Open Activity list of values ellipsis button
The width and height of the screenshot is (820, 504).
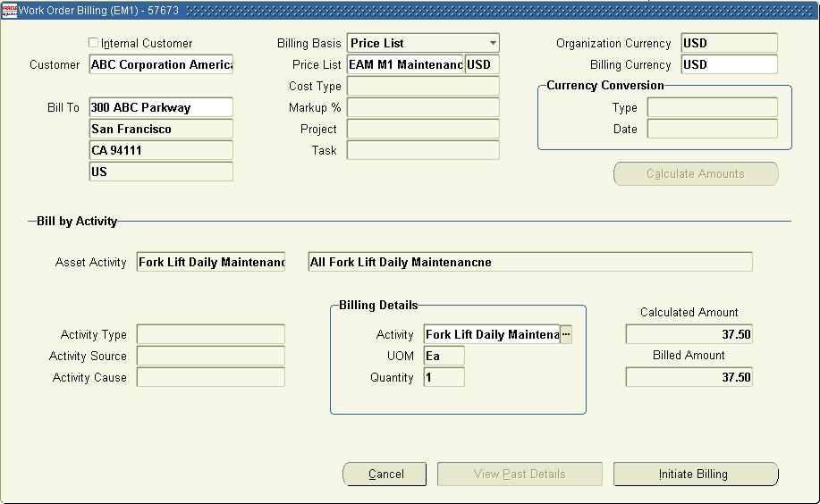566,334
